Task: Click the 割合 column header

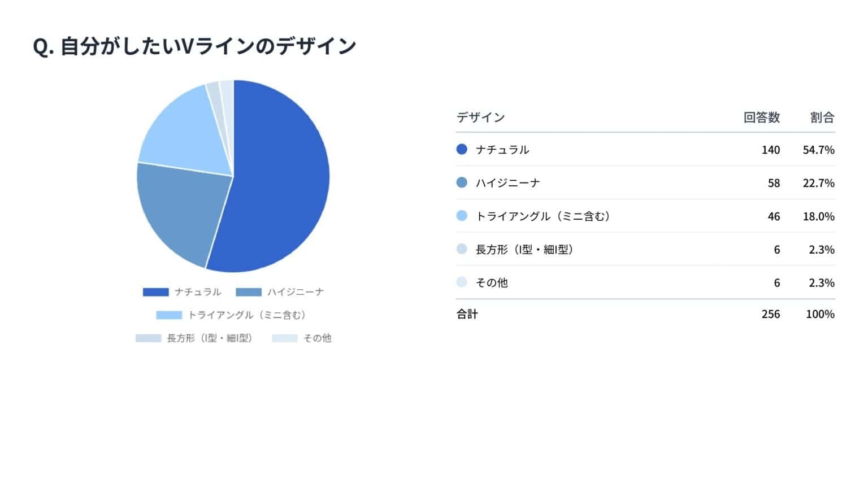Action: [x=822, y=117]
